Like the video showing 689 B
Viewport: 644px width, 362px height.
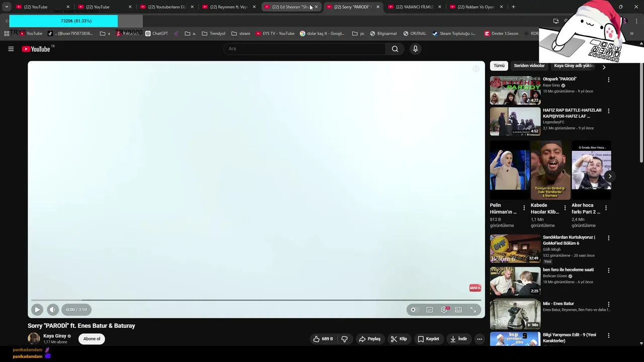tap(323, 339)
